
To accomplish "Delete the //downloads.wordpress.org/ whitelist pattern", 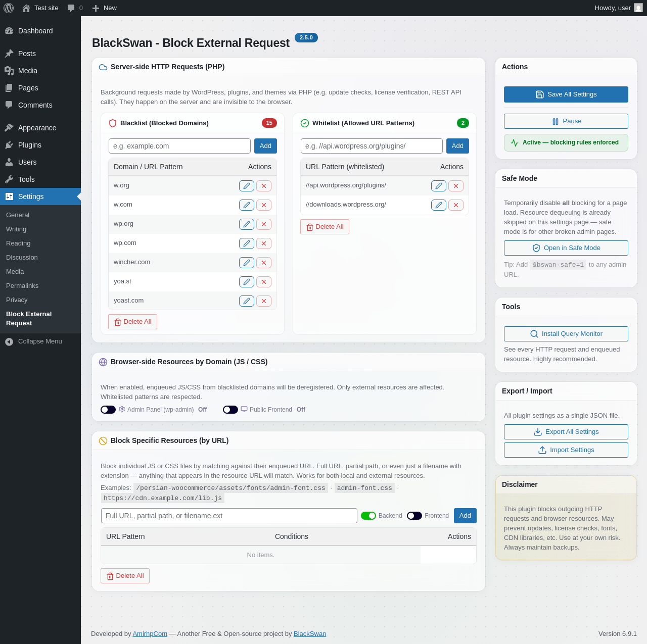I will click(x=456, y=205).
